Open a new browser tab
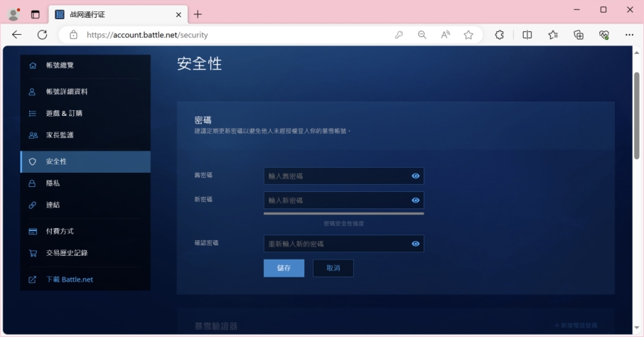The width and height of the screenshot is (644, 337). 198,14
